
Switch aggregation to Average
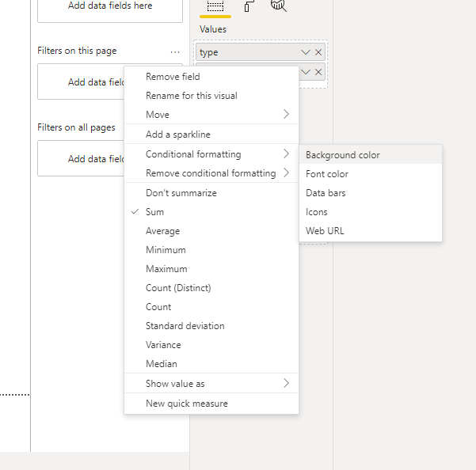211,231
